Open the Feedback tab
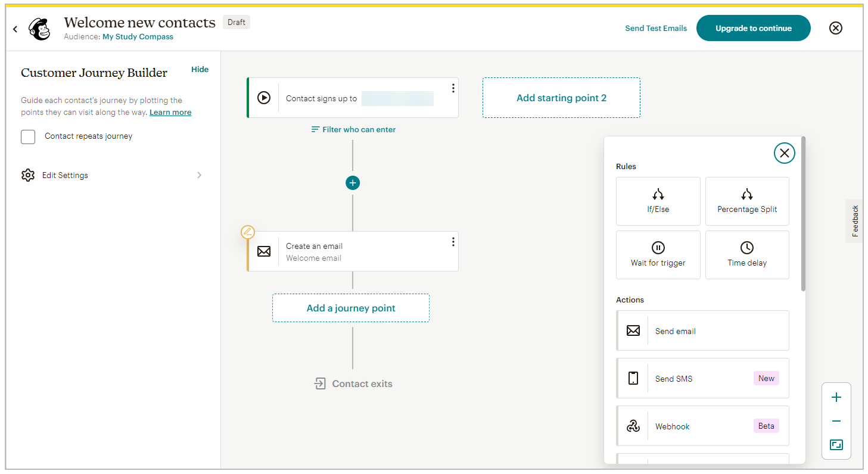The width and height of the screenshot is (868, 474). click(854, 221)
